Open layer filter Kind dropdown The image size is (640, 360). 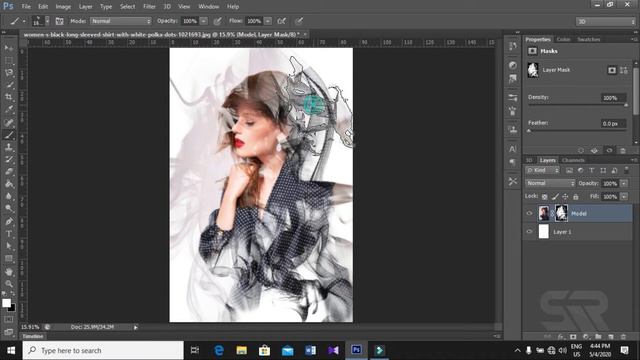point(543,170)
